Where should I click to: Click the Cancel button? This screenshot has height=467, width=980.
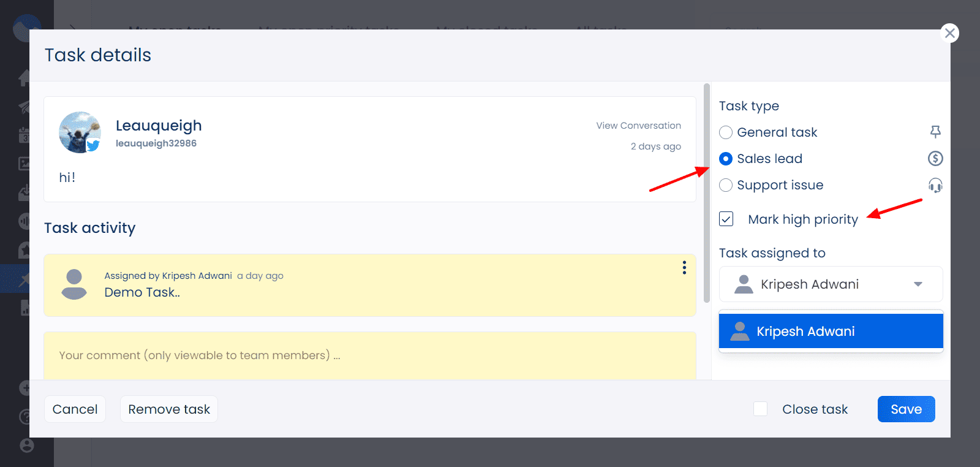click(75, 409)
